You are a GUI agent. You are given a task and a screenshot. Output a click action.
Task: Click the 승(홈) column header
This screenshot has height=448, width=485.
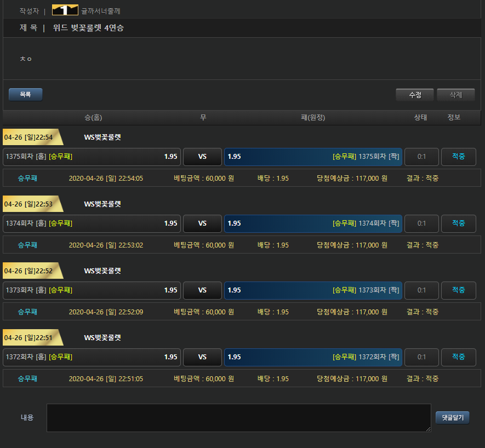tap(93, 118)
